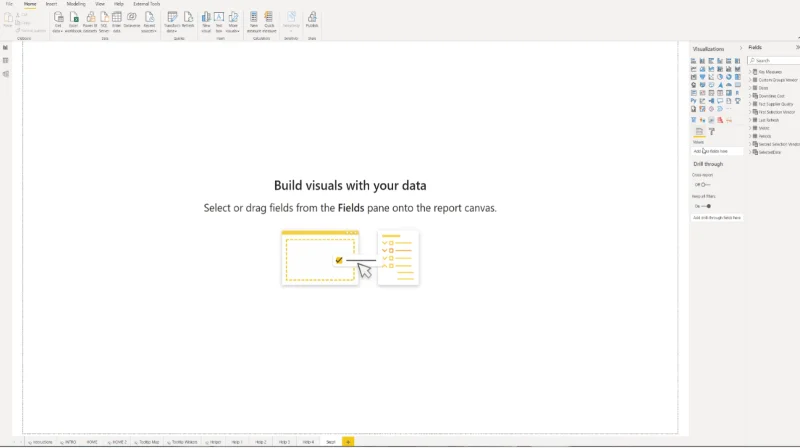The width and height of the screenshot is (800, 448).
Task: Click Add drill-through fields here well
Action: click(717, 217)
